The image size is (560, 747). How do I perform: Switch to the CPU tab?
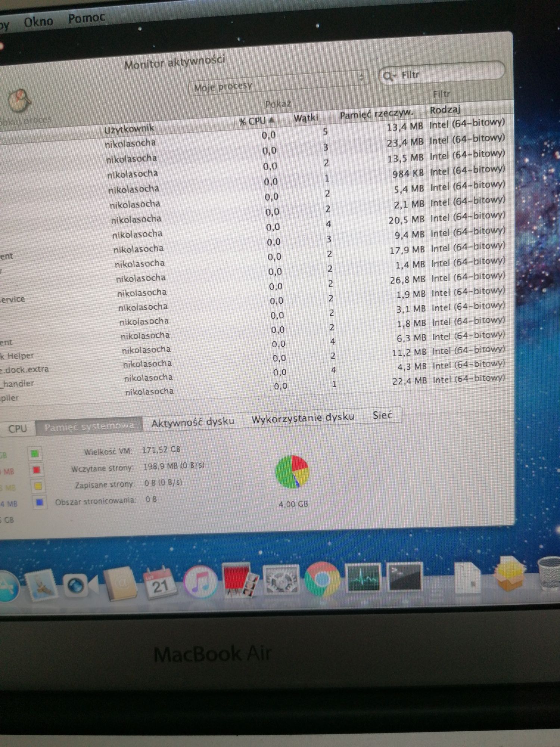click(x=18, y=428)
